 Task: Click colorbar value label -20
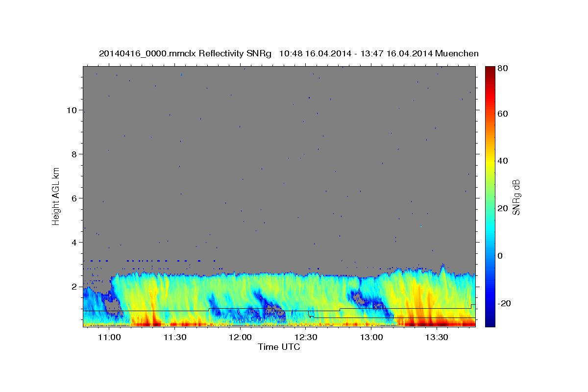click(504, 303)
